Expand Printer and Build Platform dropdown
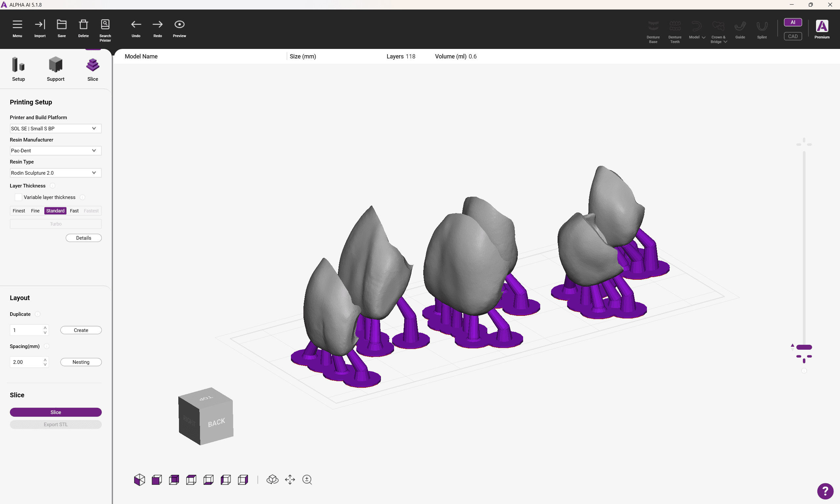 (x=56, y=128)
